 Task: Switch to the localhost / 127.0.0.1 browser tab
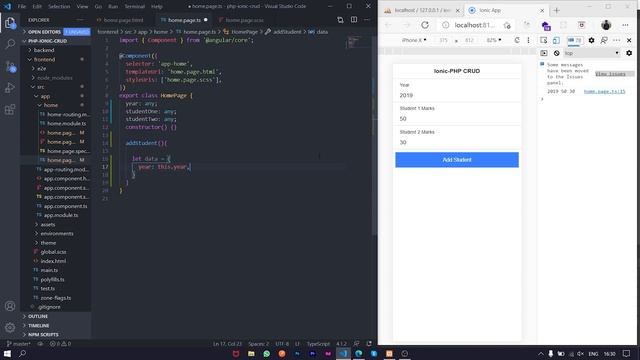pos(422,10)
